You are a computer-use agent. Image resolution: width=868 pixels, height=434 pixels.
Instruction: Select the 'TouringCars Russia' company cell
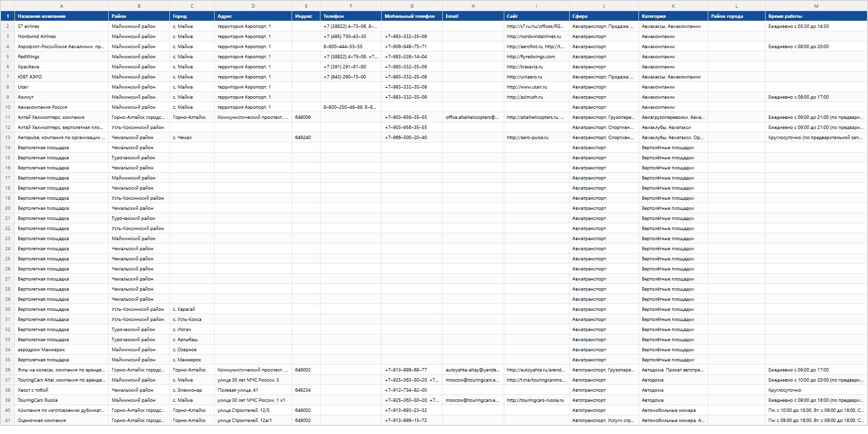62,400
